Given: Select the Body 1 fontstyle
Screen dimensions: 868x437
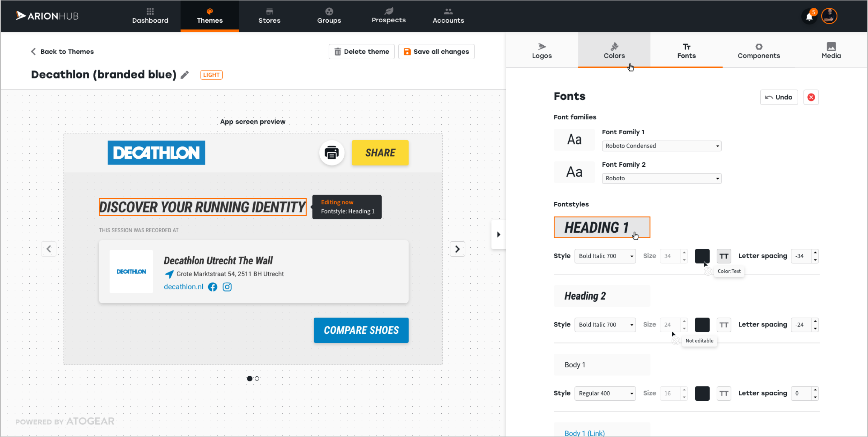Looking at the screenshot, I should click(602, 365).
